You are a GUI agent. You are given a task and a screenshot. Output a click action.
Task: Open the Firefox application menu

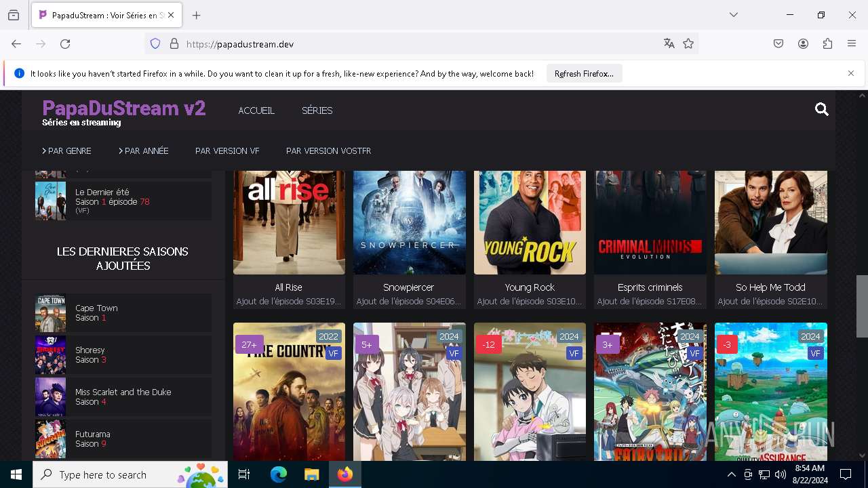(x=852, y=44)
